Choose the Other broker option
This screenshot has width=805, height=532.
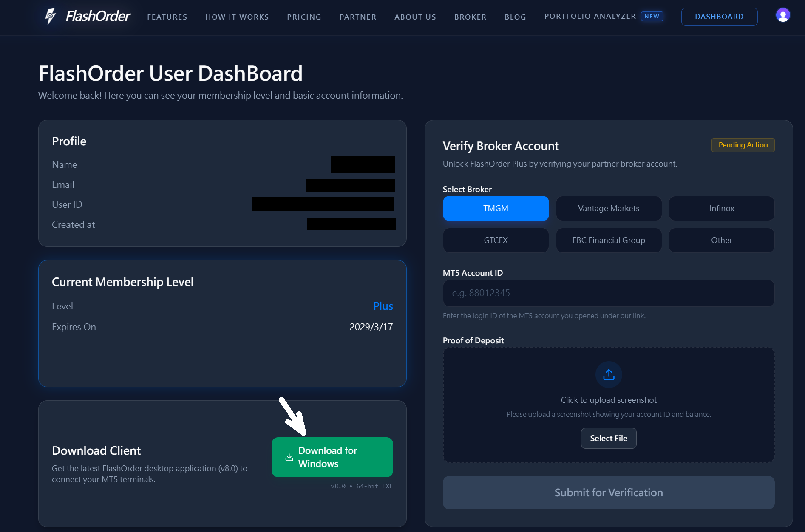[x=721, y=240]
